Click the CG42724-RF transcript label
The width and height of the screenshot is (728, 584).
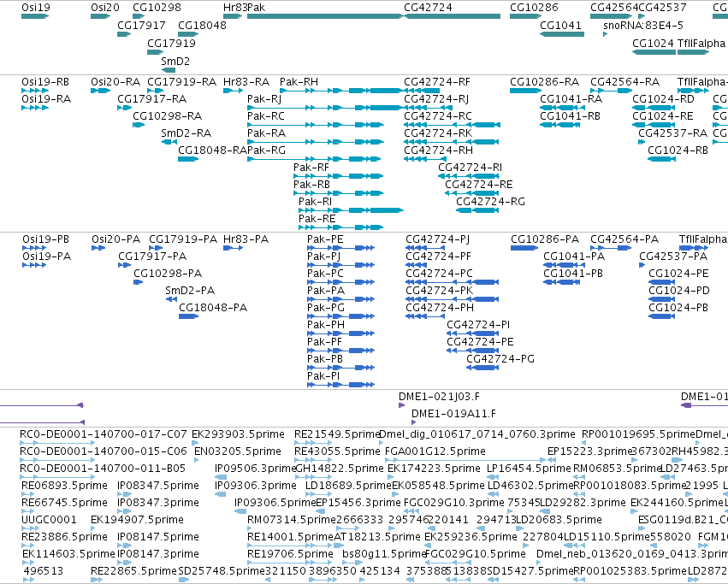(437, 82)
